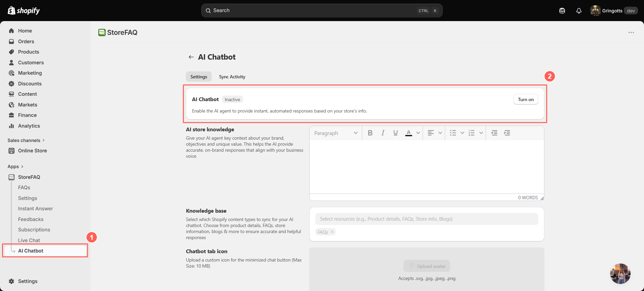
Task: Open Settings under StoreFAQ
Action: coord(28,198)
